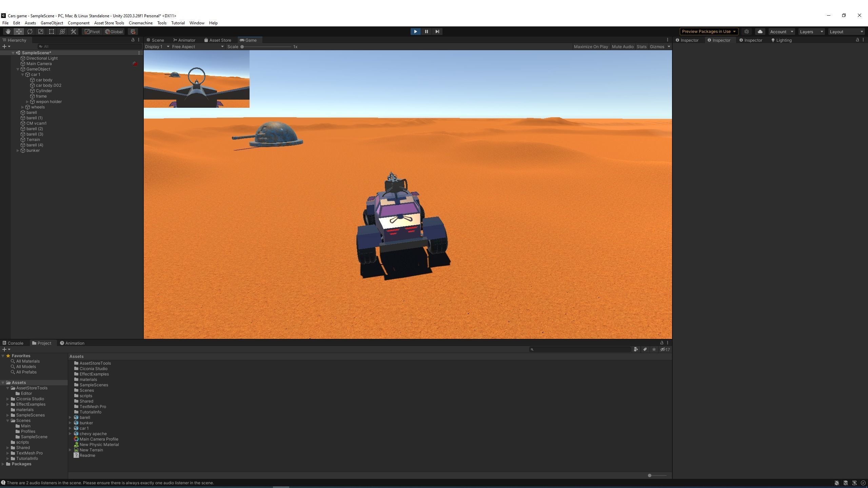Screen dimensions: 868x488
Task: Search by label in Project panel
Action: tap(645, 349)
